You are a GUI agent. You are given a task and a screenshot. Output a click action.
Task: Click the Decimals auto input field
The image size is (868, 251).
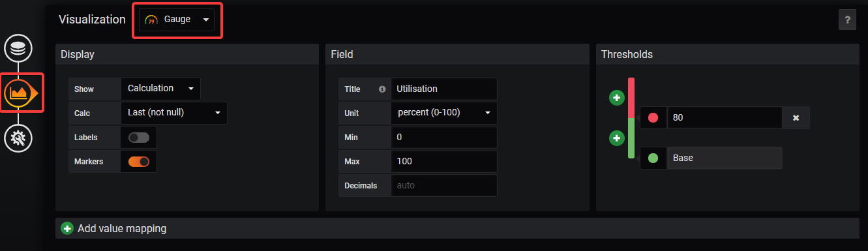click(443, 185)
